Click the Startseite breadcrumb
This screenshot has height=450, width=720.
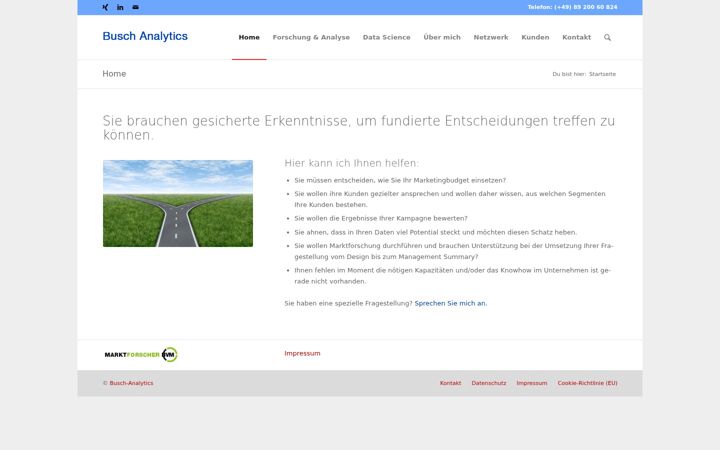[602, 74]
